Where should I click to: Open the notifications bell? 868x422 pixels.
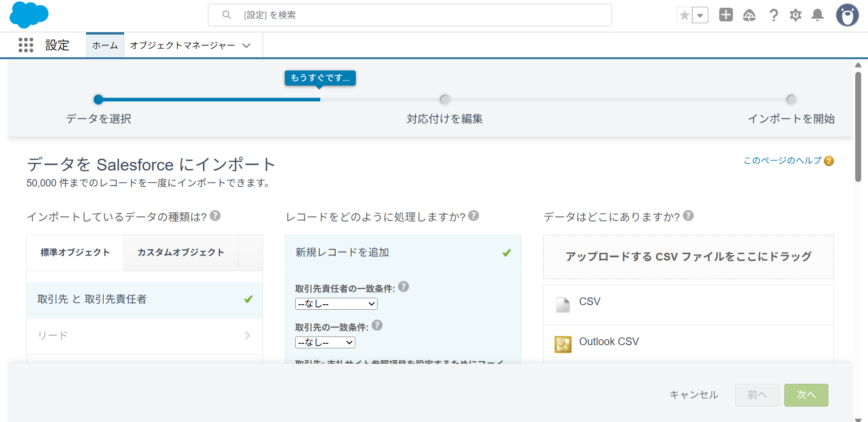click(818, 15)
